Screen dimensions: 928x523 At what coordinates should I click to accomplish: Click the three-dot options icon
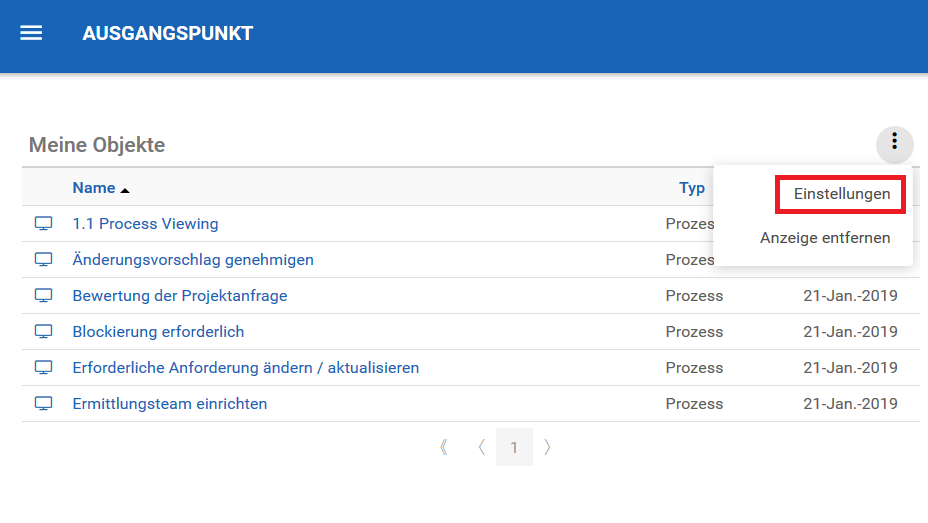pyautogui.click(x=894, y=143)
